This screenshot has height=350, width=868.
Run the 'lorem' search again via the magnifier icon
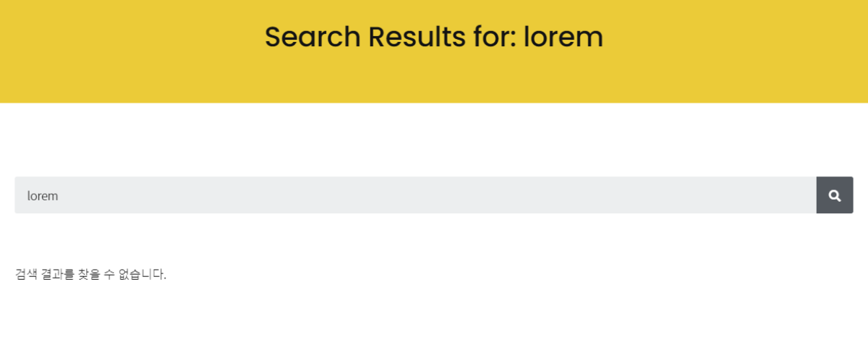(x=835, y=195)
